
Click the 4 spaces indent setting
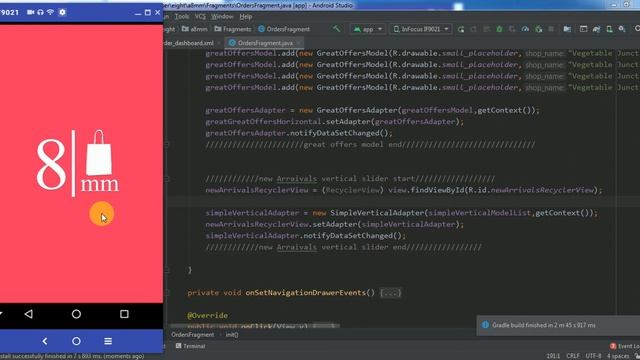[x=618, y=356]
